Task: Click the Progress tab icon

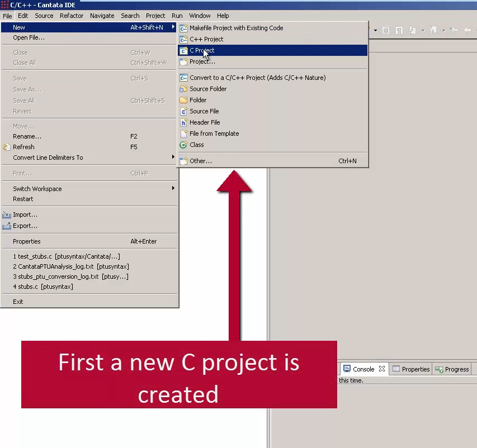Action: pos(439,369)
